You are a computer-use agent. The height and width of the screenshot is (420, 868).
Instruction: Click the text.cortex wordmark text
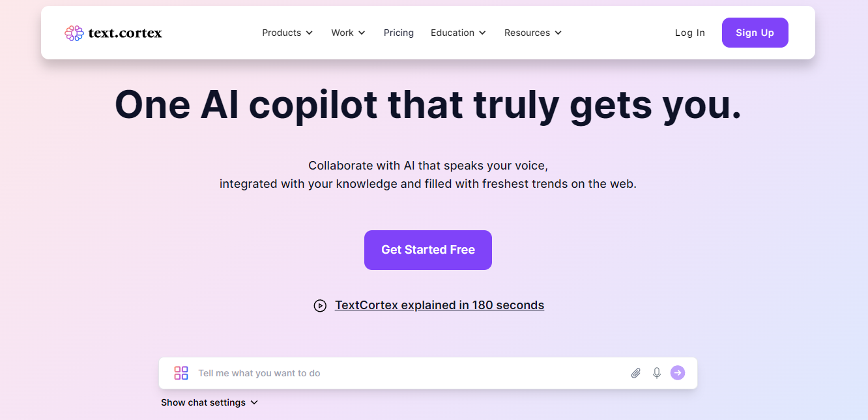click(x=125, y=33)
